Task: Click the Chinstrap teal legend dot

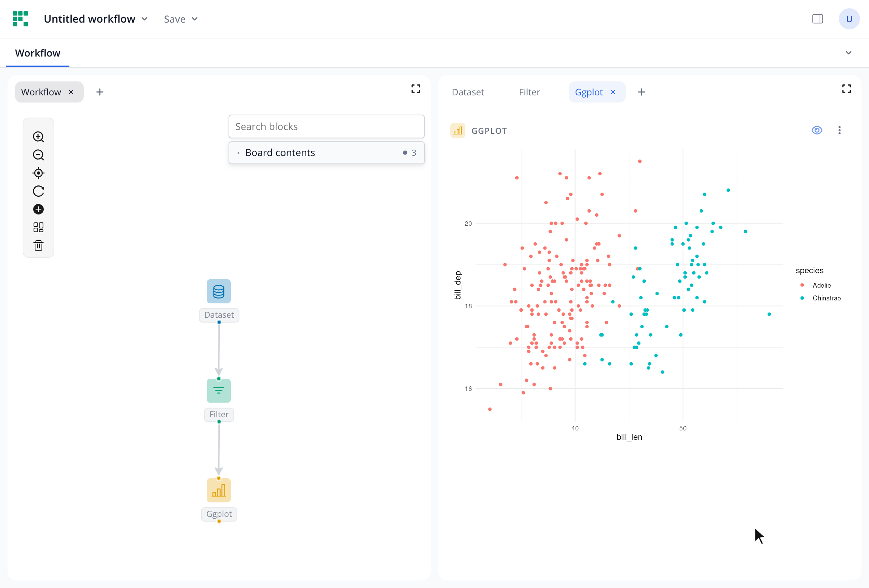Action: pos(802,298)
